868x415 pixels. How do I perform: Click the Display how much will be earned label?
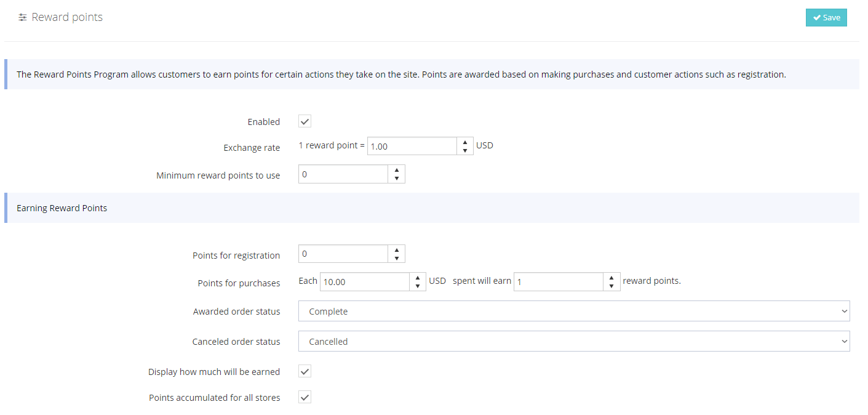click(x=214, y=372)
